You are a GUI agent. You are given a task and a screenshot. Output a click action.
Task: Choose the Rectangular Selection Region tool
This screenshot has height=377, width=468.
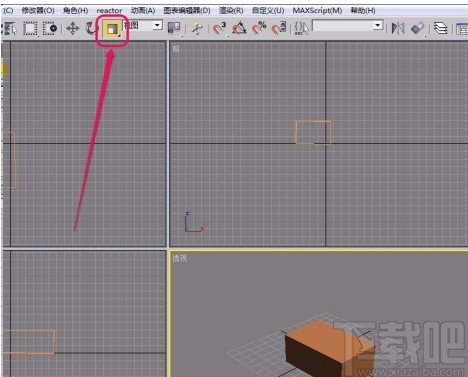30,29
